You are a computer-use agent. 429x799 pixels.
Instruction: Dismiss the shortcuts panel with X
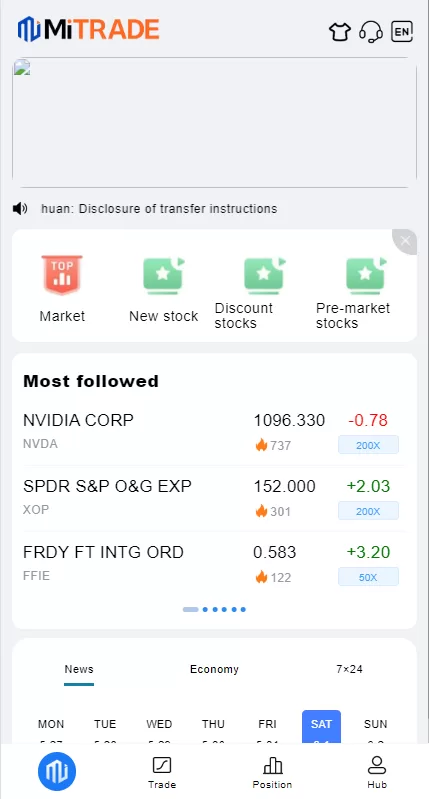[x=406, y=241]
